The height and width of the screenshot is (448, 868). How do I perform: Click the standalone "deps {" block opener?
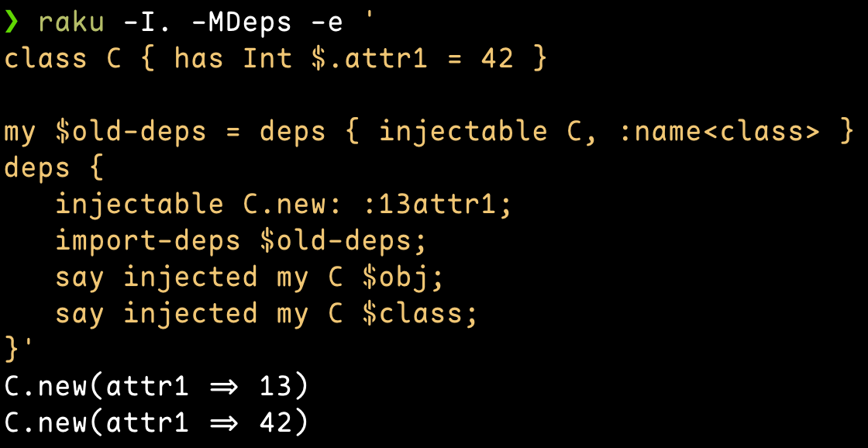point(53,168)
